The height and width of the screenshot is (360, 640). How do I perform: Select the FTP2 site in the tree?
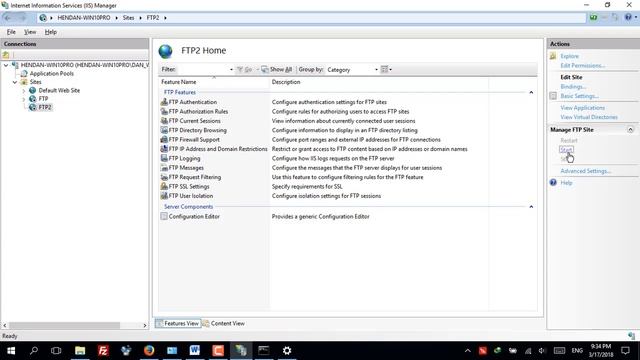[45, 107]
